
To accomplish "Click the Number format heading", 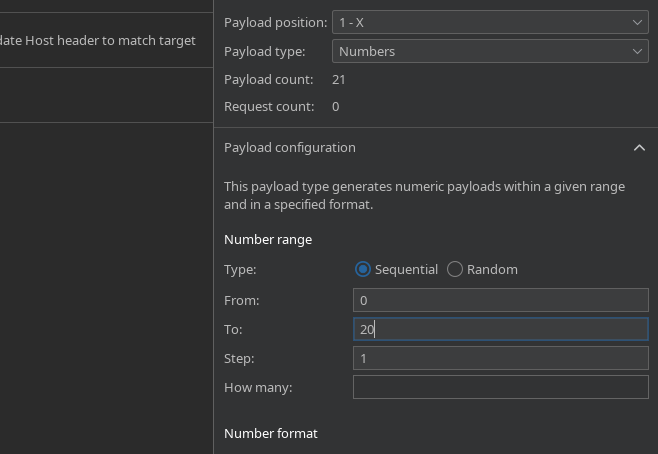I will click(x=270, y=433).
